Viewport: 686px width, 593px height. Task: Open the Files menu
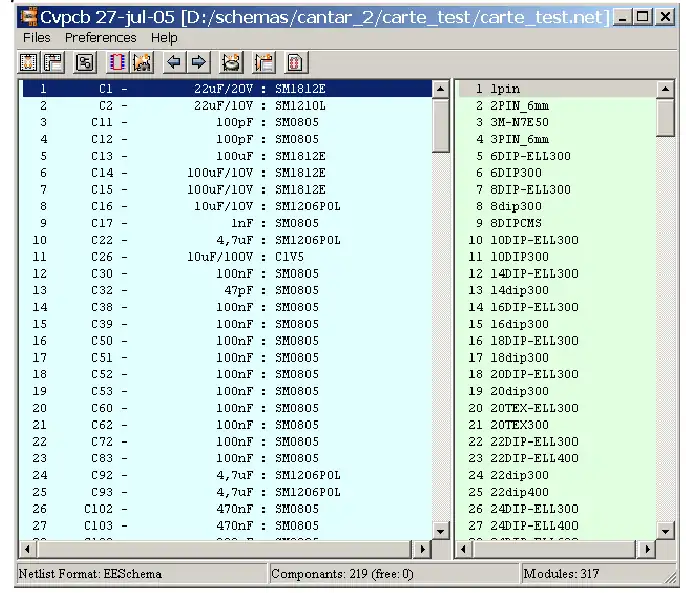37,37
